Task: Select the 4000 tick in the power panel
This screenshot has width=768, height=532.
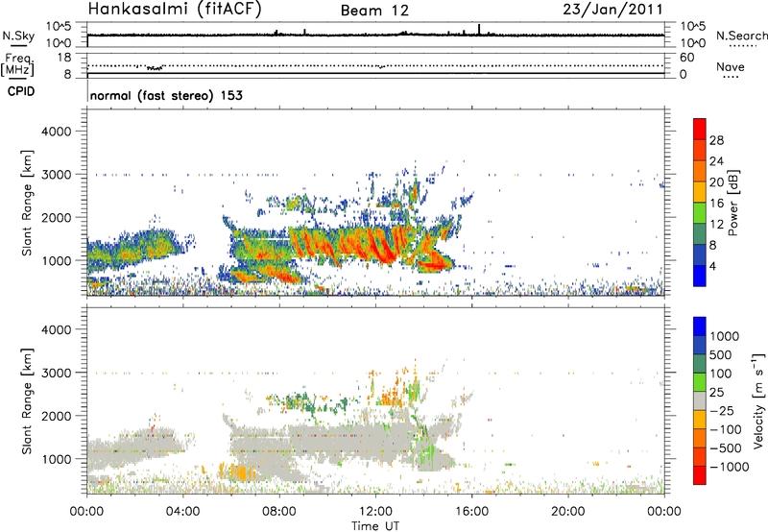Action: (x=56, y=132)
